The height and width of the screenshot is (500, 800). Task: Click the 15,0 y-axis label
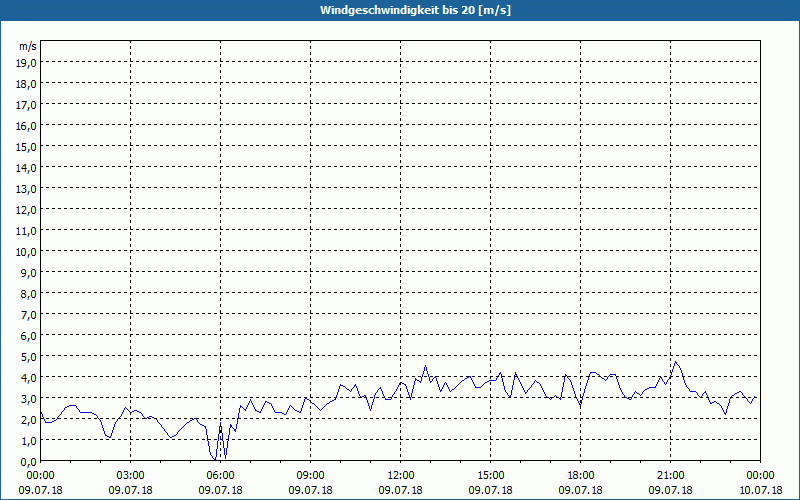coord(27,147)
